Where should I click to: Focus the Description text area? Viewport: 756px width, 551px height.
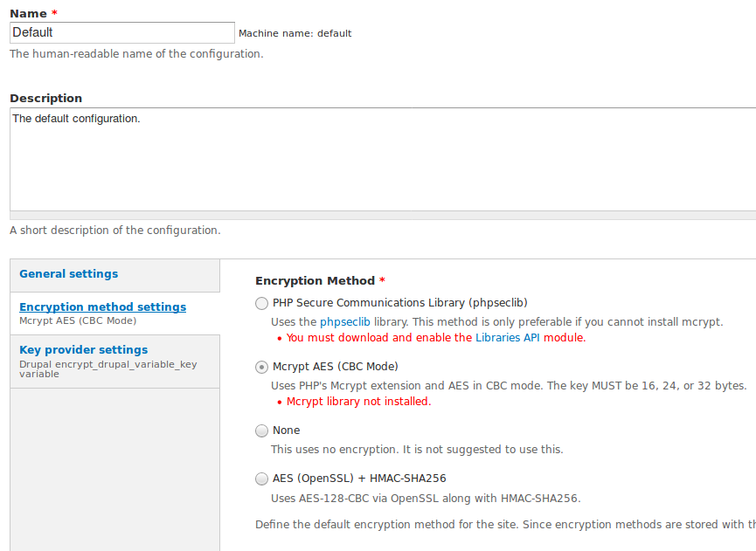pos(383,160)
